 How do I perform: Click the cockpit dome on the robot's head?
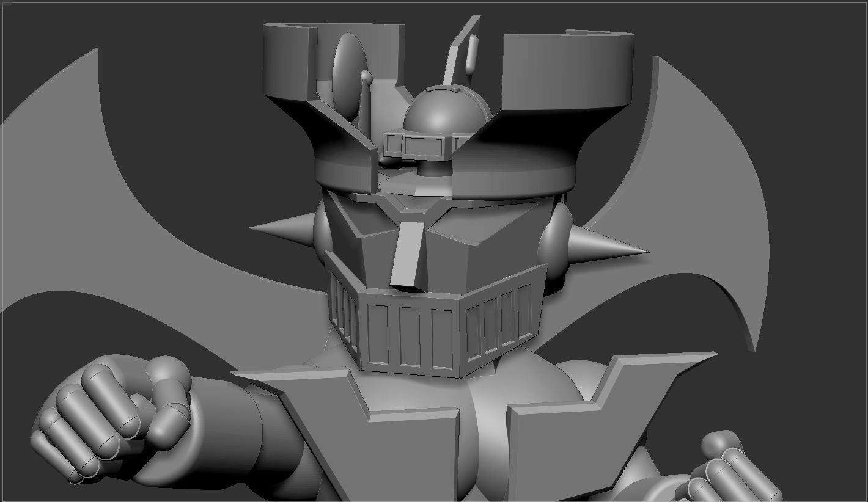tap(447, 110)
